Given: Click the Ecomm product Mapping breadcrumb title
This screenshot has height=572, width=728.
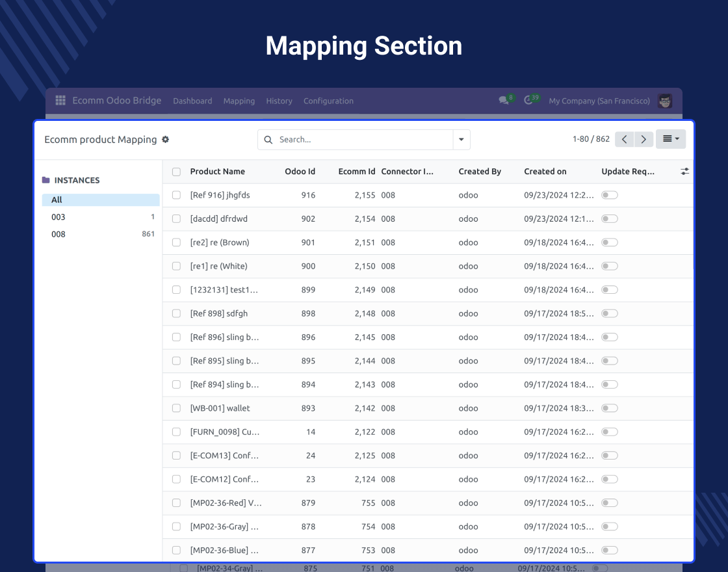Looking at the screenshot, I should tap(101, 139).
